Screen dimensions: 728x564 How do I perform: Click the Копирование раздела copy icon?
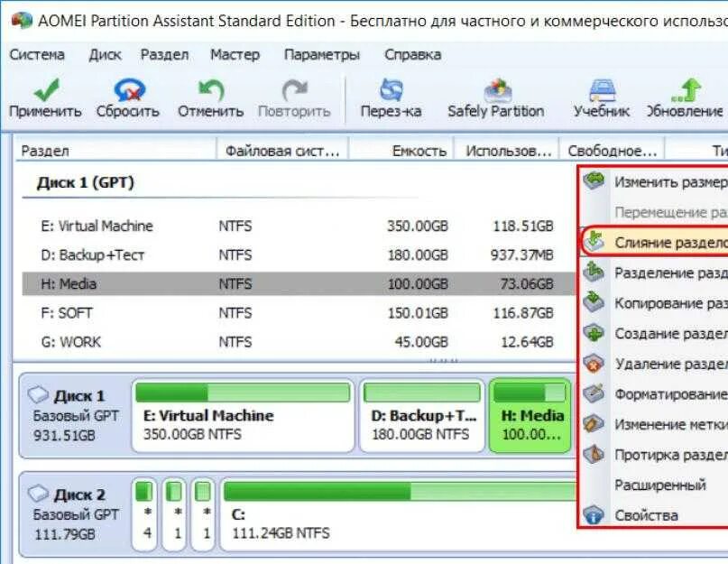click(x=594, y=302)
